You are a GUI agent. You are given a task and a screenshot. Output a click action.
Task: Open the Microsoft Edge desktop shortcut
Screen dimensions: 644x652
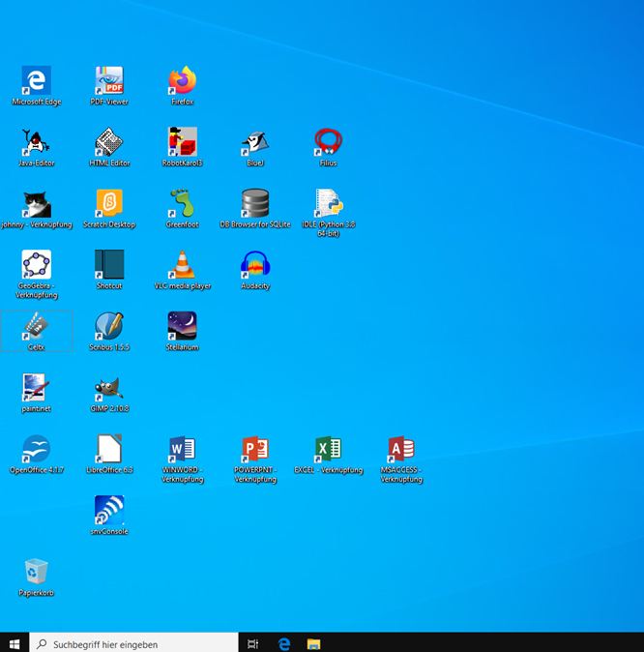point(37,80)
